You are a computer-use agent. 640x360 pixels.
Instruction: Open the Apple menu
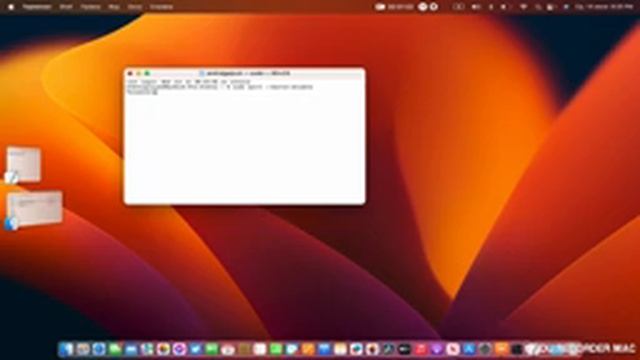tap(11, 7)
